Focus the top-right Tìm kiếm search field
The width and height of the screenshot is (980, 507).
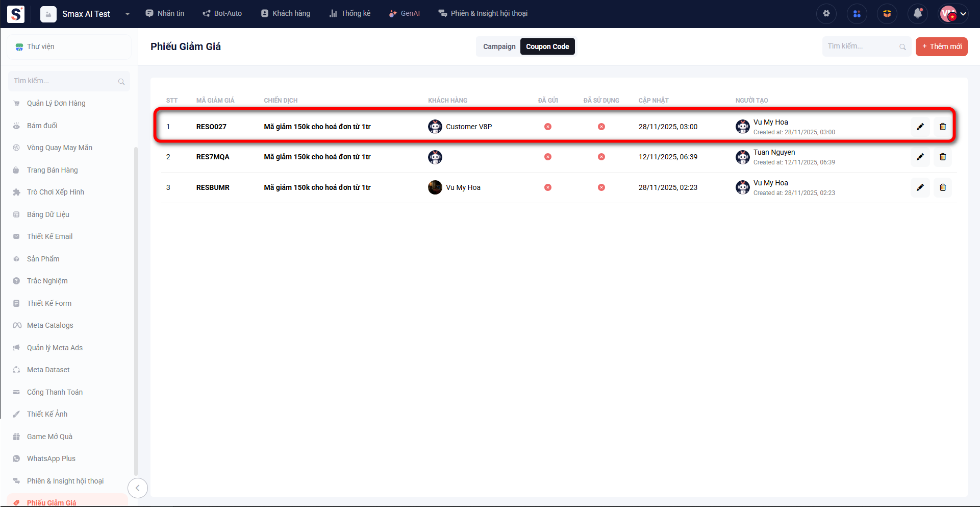[861, 46]
